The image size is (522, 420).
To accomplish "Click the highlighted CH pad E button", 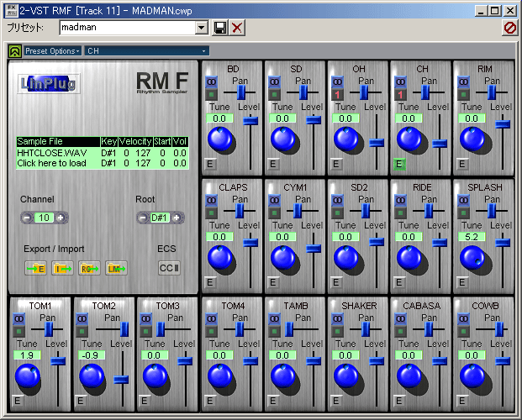I will (398, 164).
